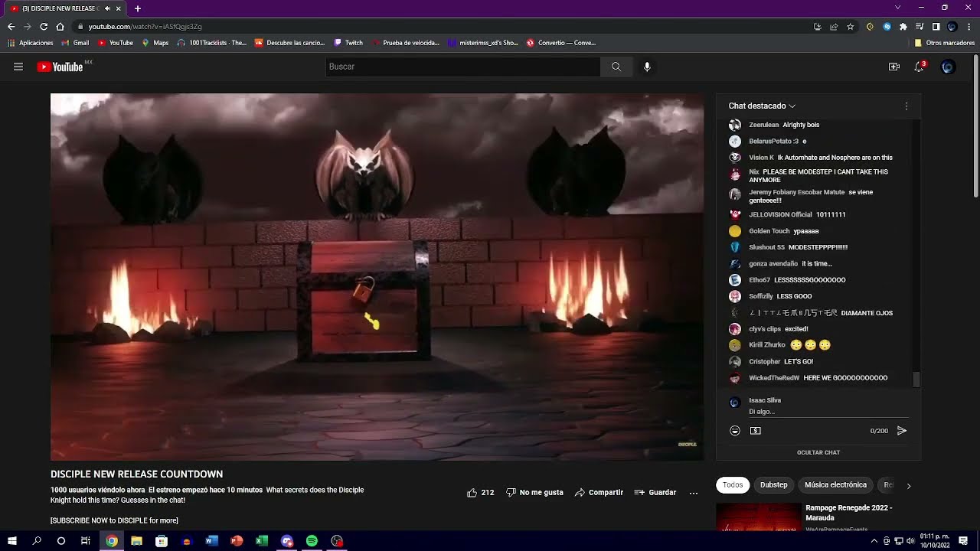Screen dimensions: 980x551
Task: Go back in browser history
Action: [11, 26]
